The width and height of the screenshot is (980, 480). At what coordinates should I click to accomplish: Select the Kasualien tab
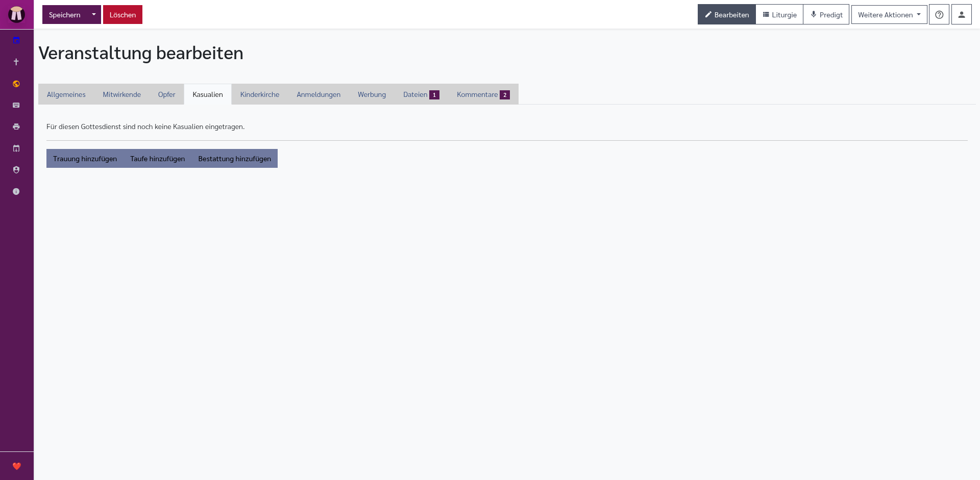click(208, 94)
